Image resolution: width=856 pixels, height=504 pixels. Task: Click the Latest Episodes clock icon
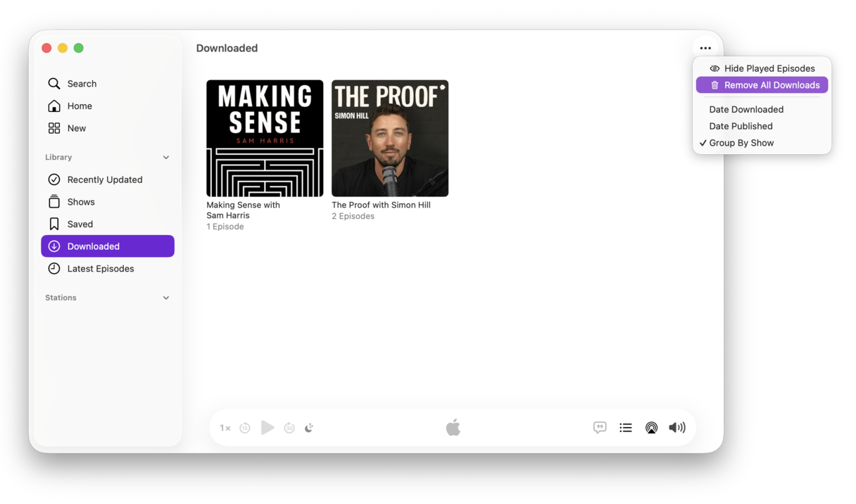pos(54,269)
